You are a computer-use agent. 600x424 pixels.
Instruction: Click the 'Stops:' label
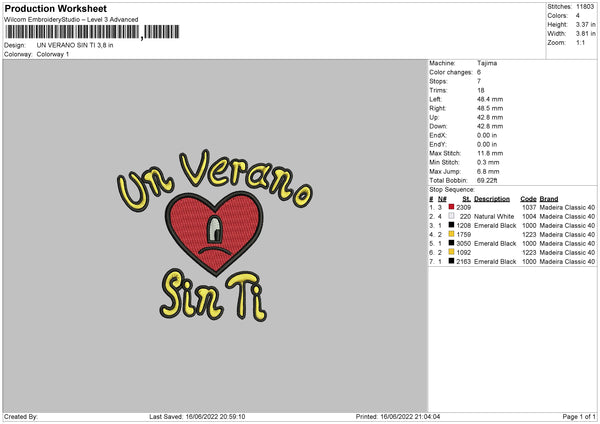click(x=438, y=81)
